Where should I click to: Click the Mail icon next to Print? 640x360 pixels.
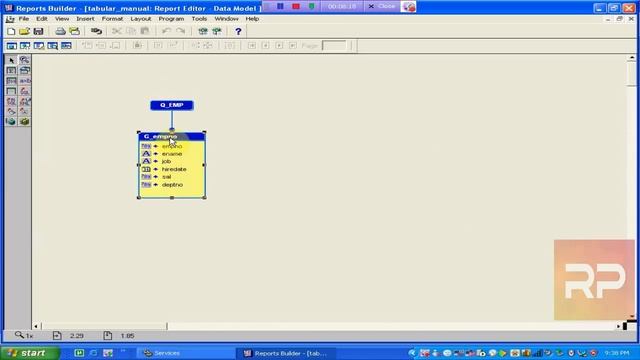tap(74, 31)
